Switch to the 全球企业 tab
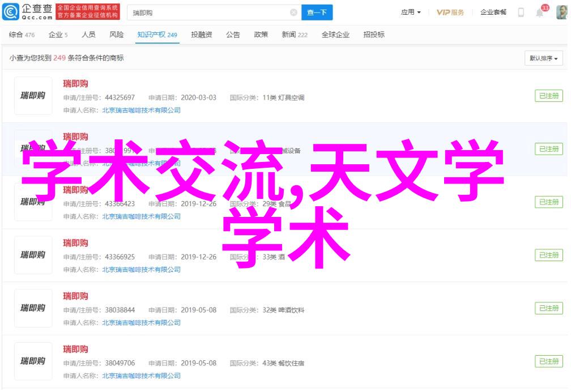This screenshot has width=571, height=392. tap(335, 35)
